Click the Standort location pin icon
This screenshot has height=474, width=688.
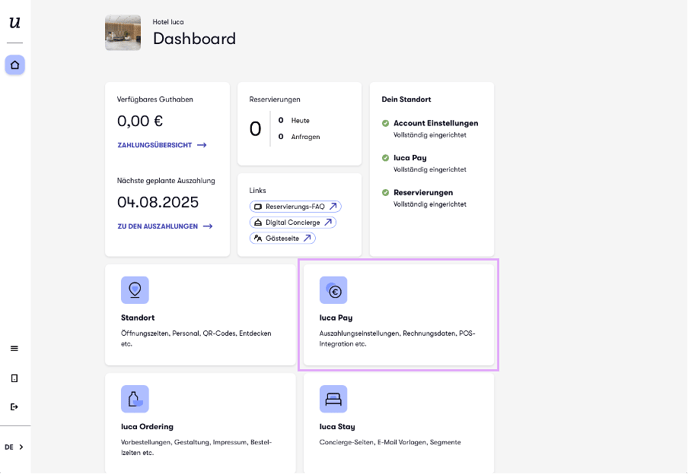coord(135,290)
